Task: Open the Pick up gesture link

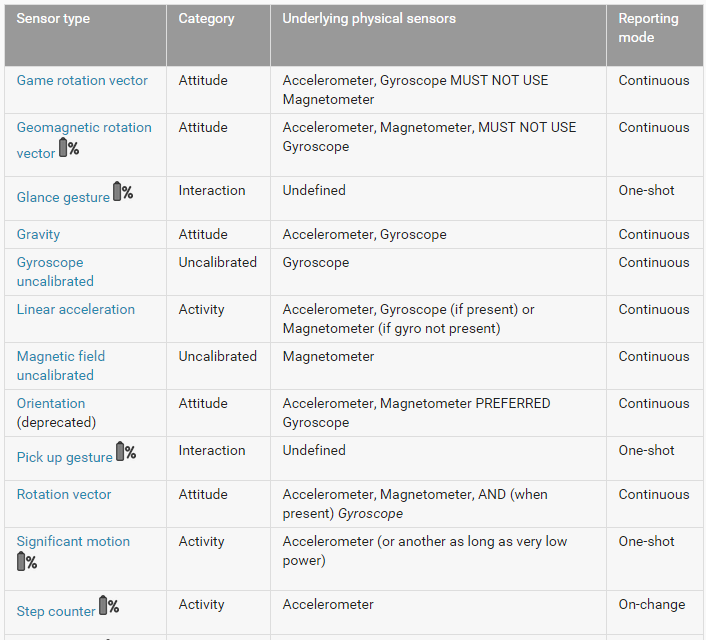Action: tap(64, 457)
